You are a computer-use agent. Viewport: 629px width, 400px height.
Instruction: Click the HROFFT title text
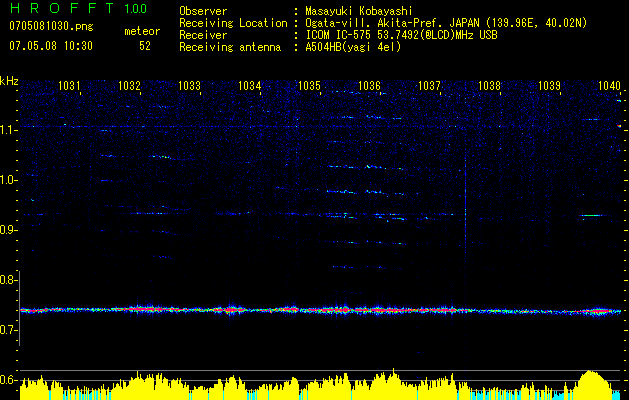pos(63,8)
